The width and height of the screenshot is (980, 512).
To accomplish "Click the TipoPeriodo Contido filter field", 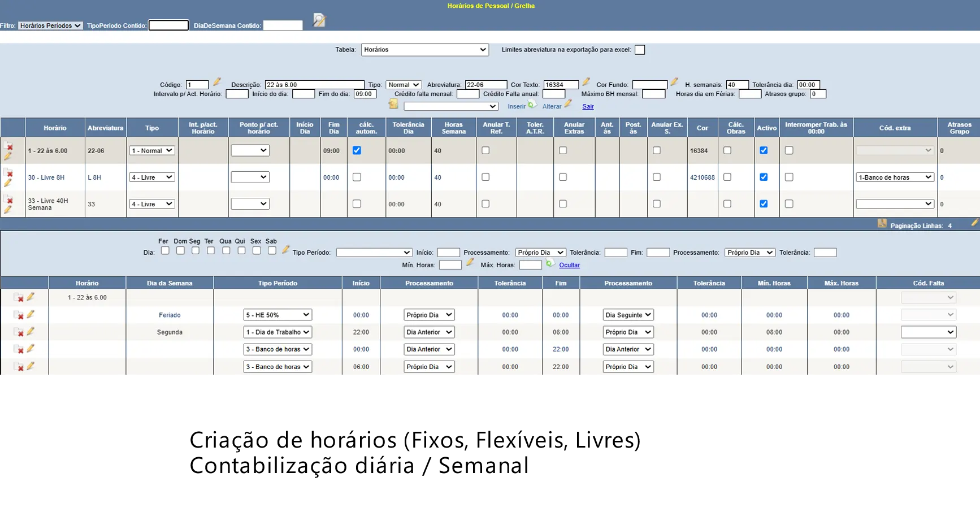I will (x=168, y=25).
